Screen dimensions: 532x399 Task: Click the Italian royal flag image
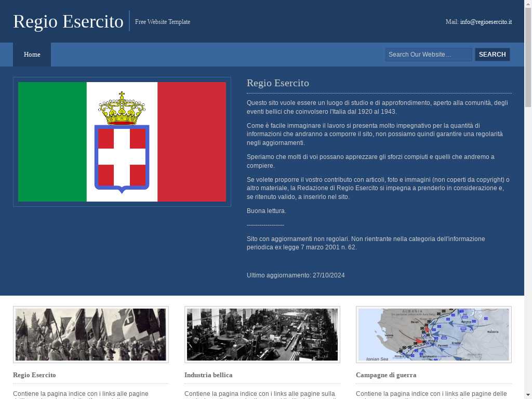tap(122, 142)
